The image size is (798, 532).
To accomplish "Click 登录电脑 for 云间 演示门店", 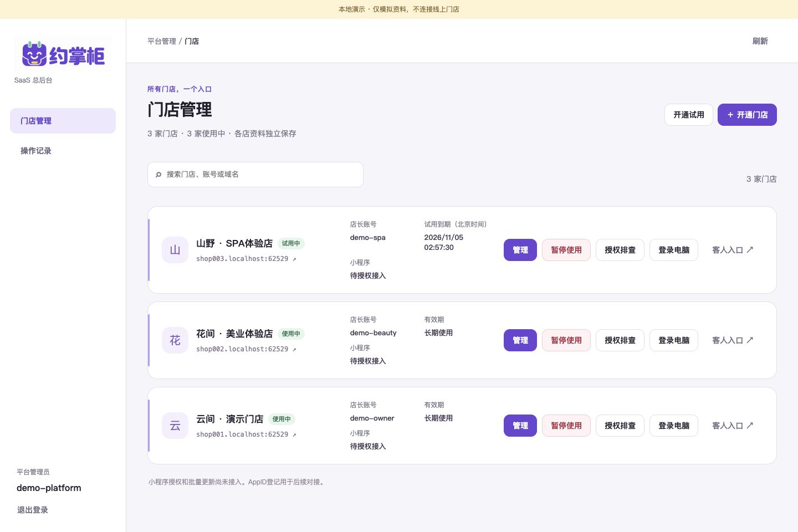I will [674, 426].
